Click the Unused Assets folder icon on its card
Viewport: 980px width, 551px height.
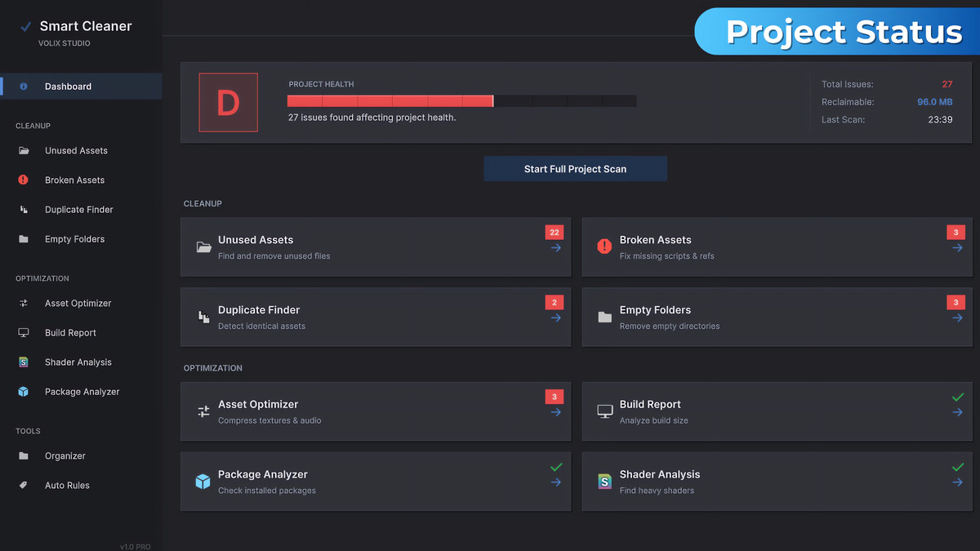point(203,245)
